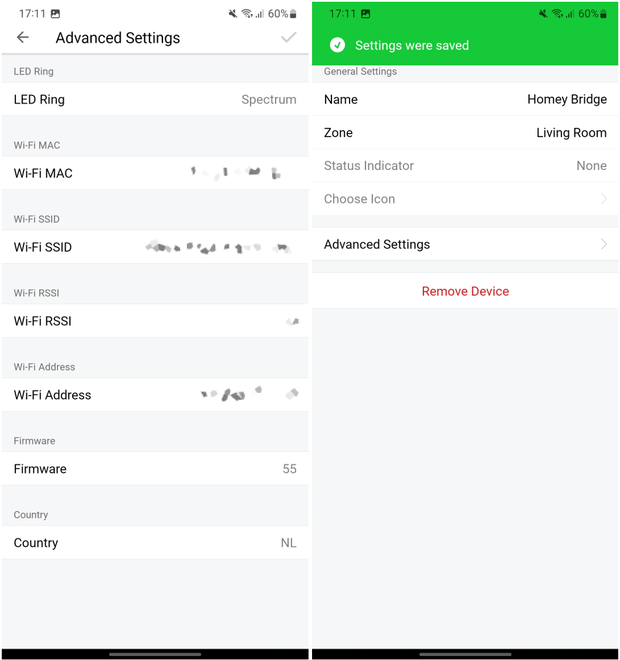The height and width of the screenshot is (660, 620).
Task: Change the Status Indicator None value
Action: pyautogui.click(x=465, y=165)
